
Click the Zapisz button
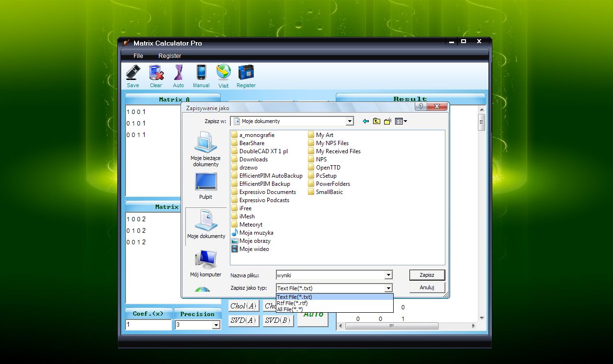pos(427,275)
